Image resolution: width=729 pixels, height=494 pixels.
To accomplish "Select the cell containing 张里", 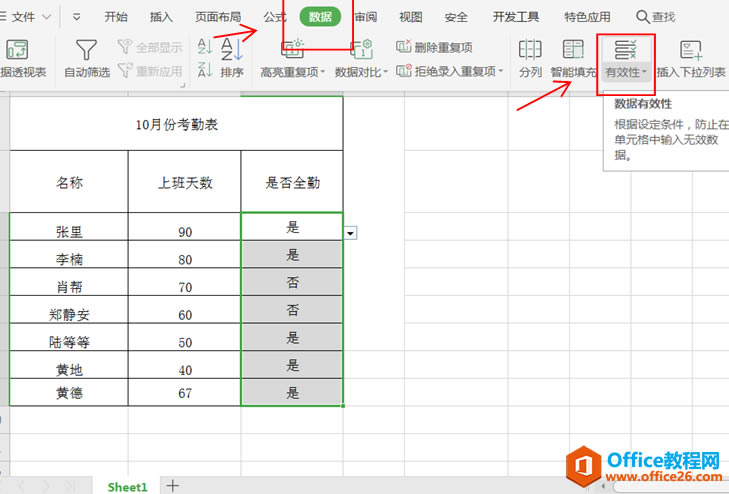I will point(69,227).
